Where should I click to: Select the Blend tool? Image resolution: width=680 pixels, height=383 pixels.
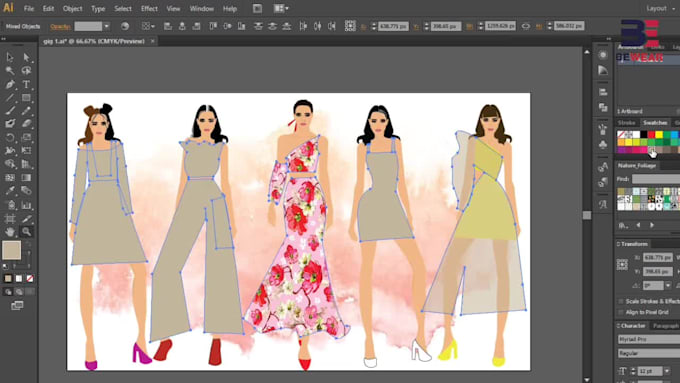coord(26,191)
